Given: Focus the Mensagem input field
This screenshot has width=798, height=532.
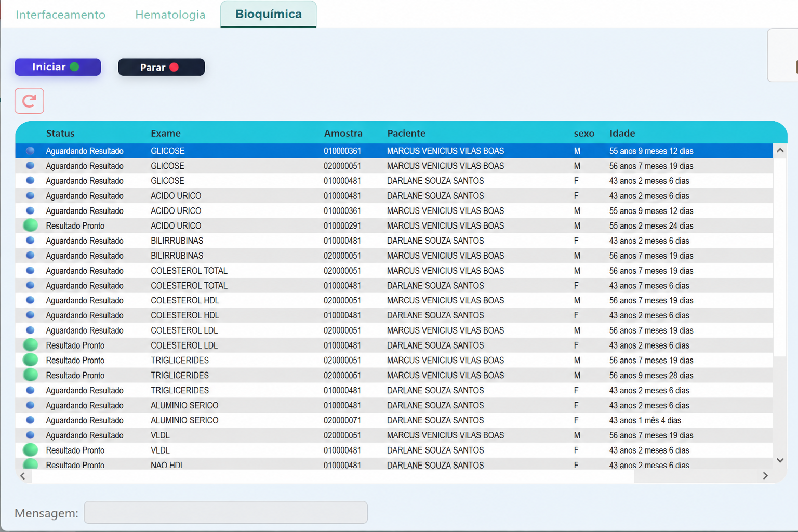Looking at the screenshot, I should (225, 512).
